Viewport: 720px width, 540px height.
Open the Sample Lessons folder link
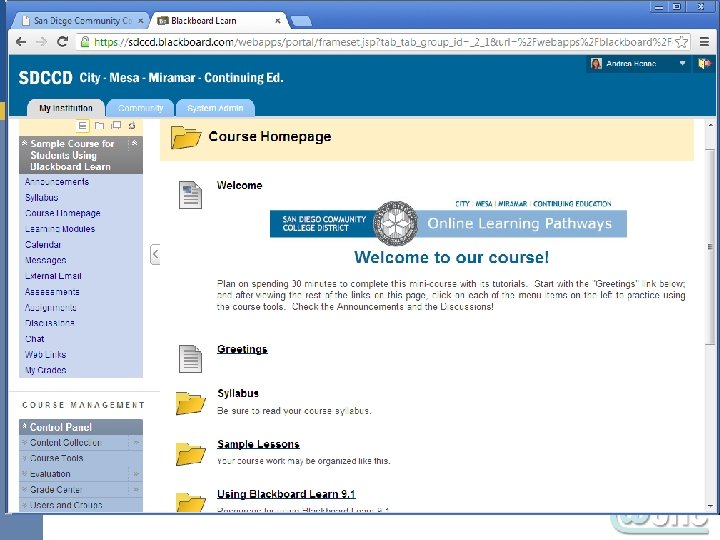coord(258,444)
